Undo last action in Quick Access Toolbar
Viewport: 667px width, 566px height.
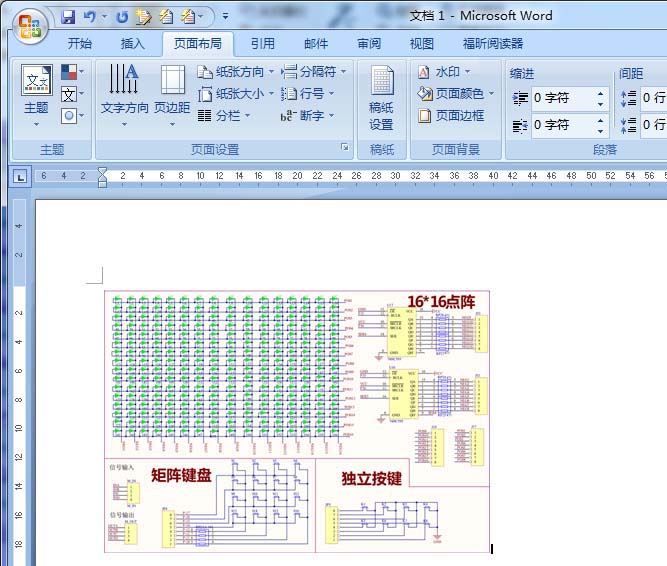(x=89, y=17)
